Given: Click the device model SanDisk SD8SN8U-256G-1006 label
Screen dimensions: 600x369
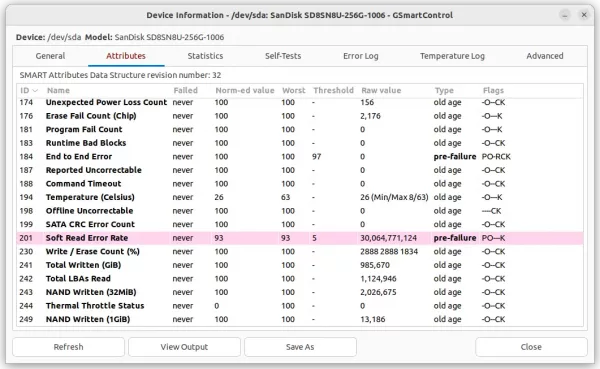Looking at the screenshot, I should pos(169,37).
